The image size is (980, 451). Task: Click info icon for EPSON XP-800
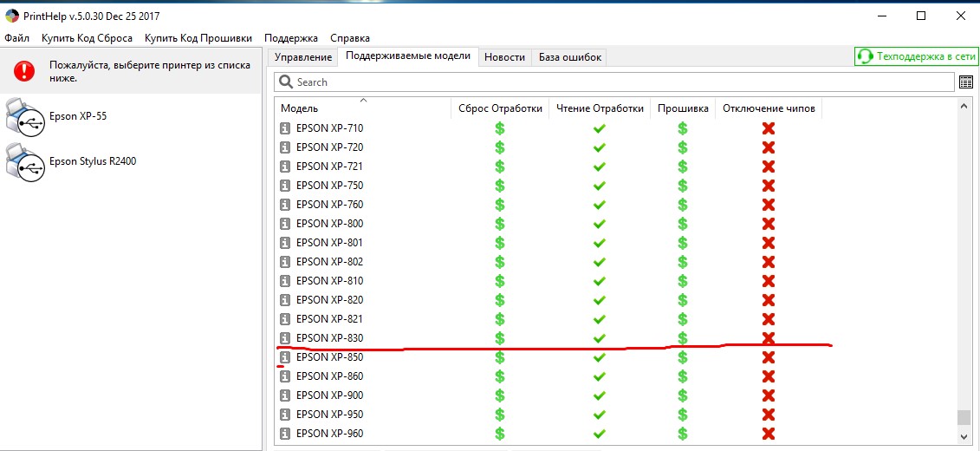285,224
